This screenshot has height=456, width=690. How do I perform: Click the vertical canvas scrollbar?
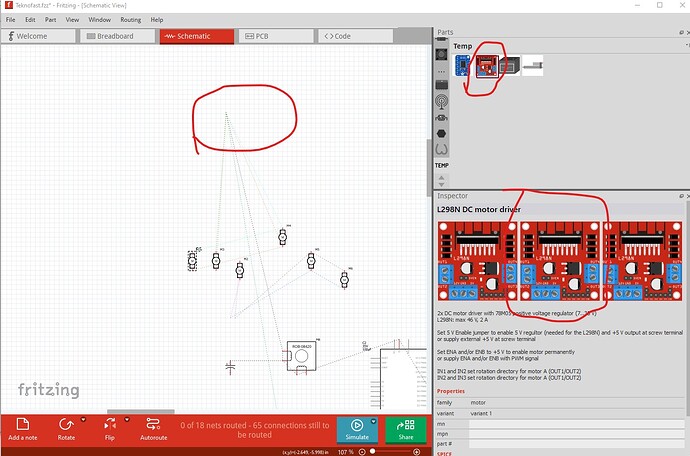click(x=429, y=167)
